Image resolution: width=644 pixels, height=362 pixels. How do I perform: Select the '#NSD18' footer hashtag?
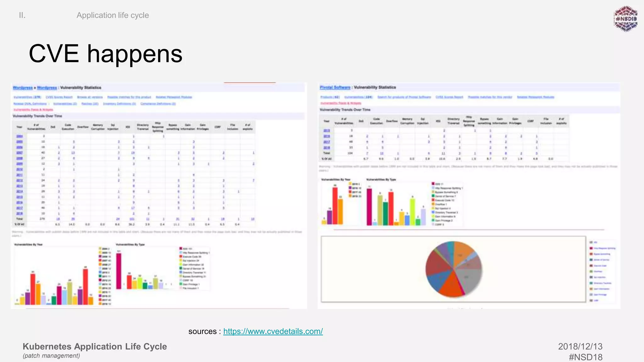pyautogui.click(x=586, y=357)
